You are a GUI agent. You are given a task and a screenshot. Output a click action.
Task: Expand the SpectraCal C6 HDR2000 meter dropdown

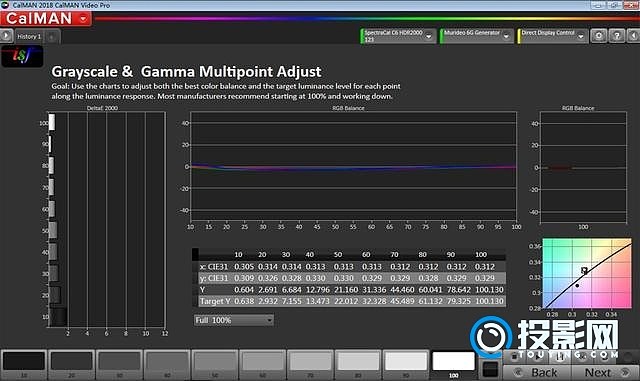click(x=429, y=36)
